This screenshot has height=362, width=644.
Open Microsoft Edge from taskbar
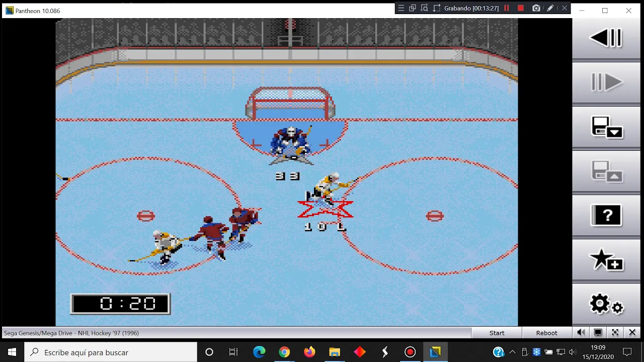(259, 352)
